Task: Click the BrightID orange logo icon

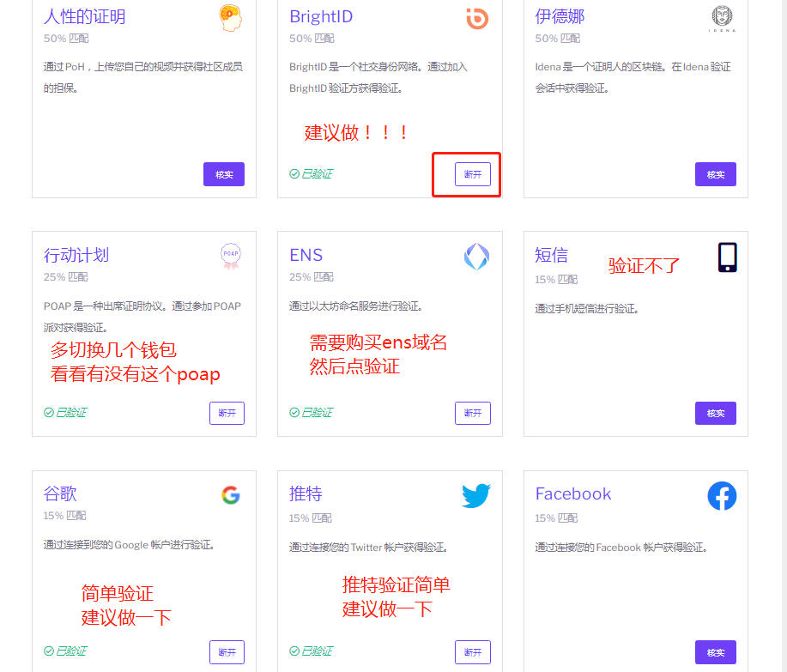Action: [477, 19]
